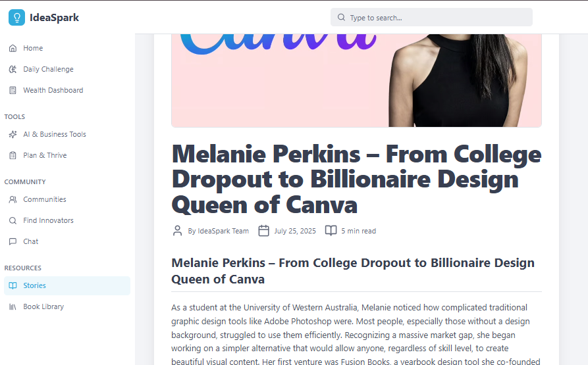Select Stories in the sidebar

click(35, 285)
